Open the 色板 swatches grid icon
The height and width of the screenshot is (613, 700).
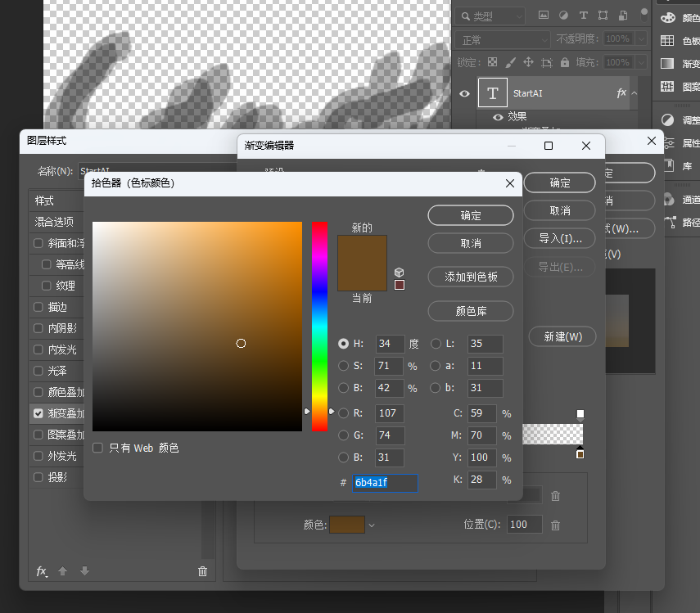(667, 41)
